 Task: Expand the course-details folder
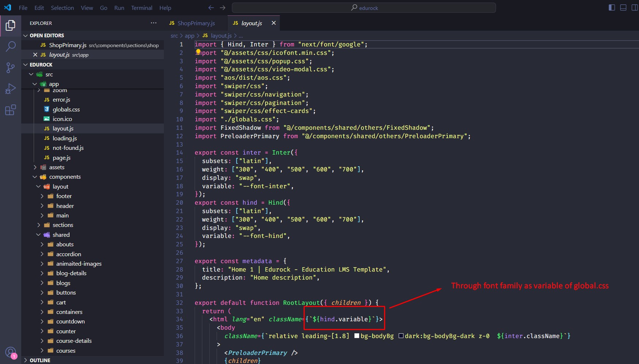[x=93, y=341]
